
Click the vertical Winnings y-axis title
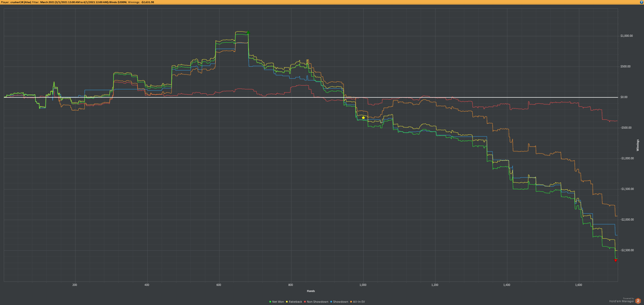(x=638, y=145)
